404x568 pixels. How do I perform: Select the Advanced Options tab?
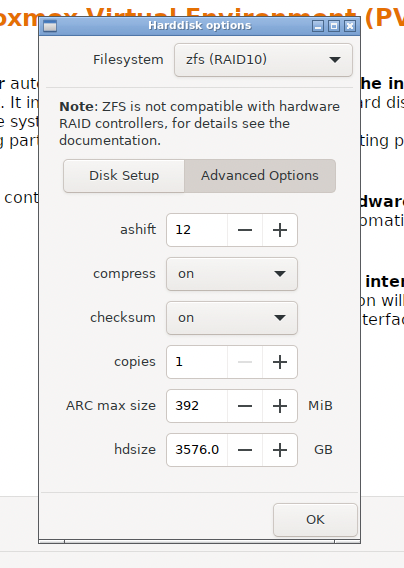pyautogui.click(x=260, y=176)
